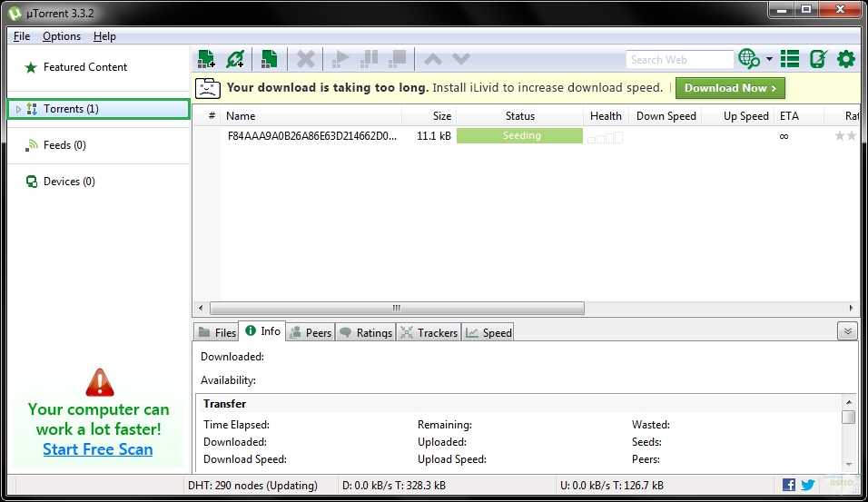Switch to the Files tab
This screenshot has width=868, height=502.
[x=217, y=332]
